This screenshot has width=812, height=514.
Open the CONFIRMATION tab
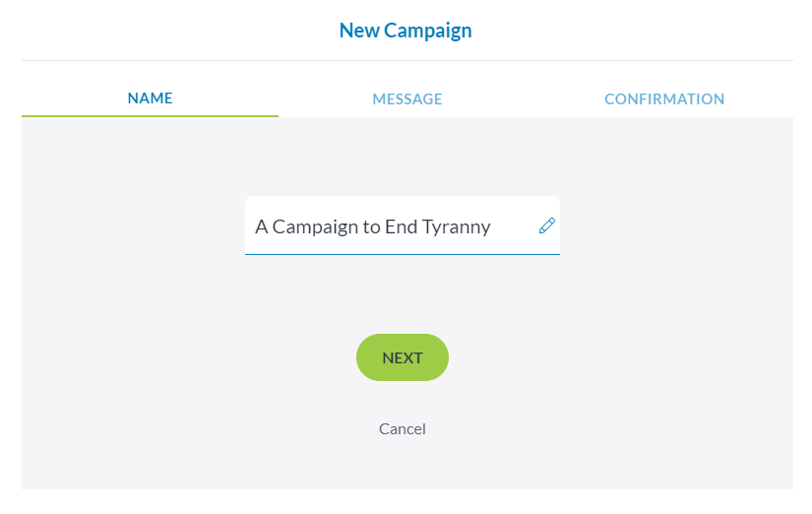point(664,98)
